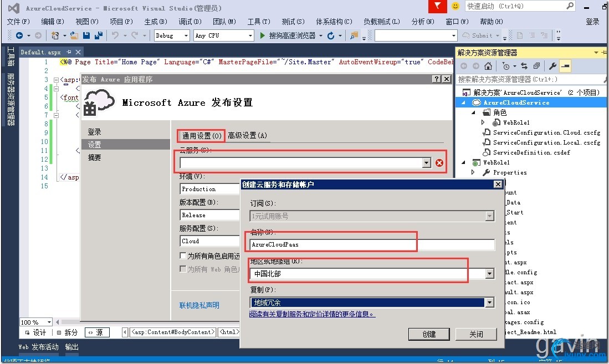Click the quick launch search magnifier icon

pyautogui.click(x=570, y=6)
